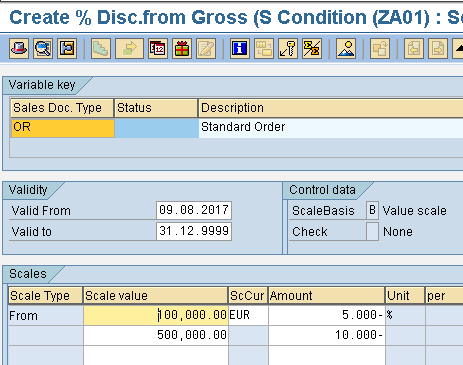The width and height of the screenshot is (463, 365).
Task: Click the top hat header icon
Action: tap(19, 49)
